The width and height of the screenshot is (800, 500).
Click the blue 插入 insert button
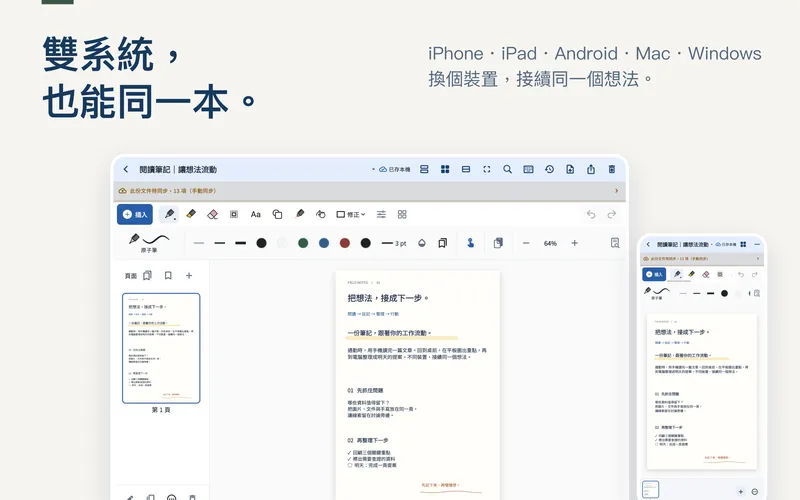[135, 214]
